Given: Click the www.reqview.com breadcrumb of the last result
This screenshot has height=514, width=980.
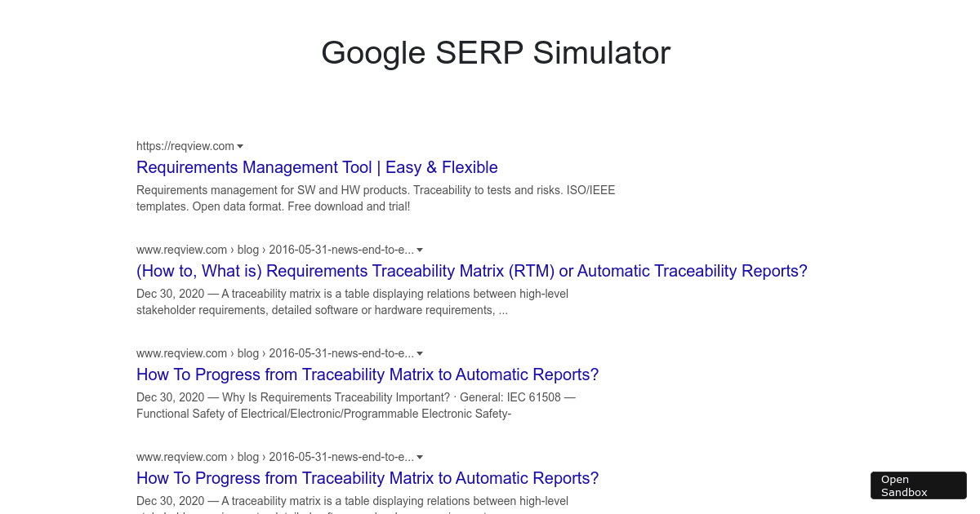Looking at the screenshot, I should pyautogui.click(x=181, y=457).
